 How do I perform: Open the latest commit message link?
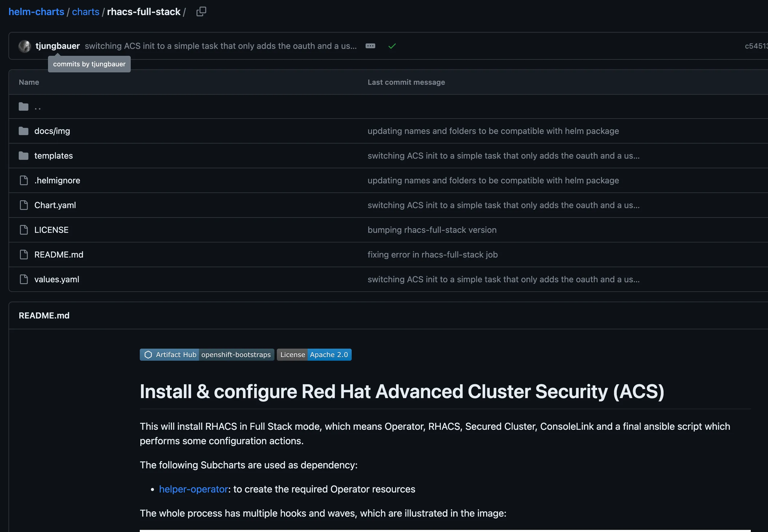tap(220, 46)
